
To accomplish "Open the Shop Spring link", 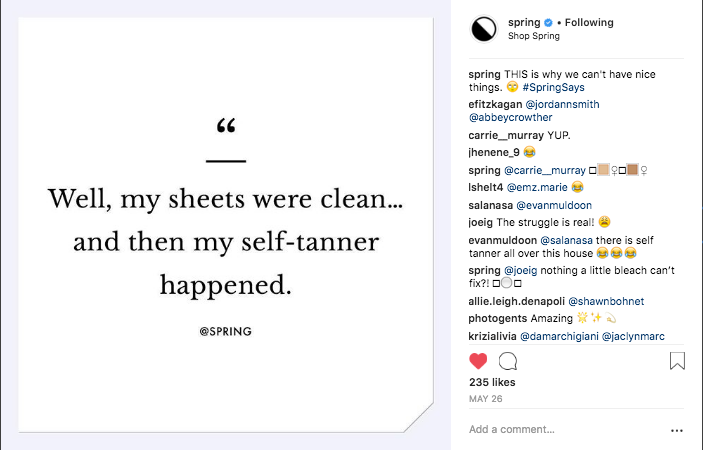I will pos(536,37).
